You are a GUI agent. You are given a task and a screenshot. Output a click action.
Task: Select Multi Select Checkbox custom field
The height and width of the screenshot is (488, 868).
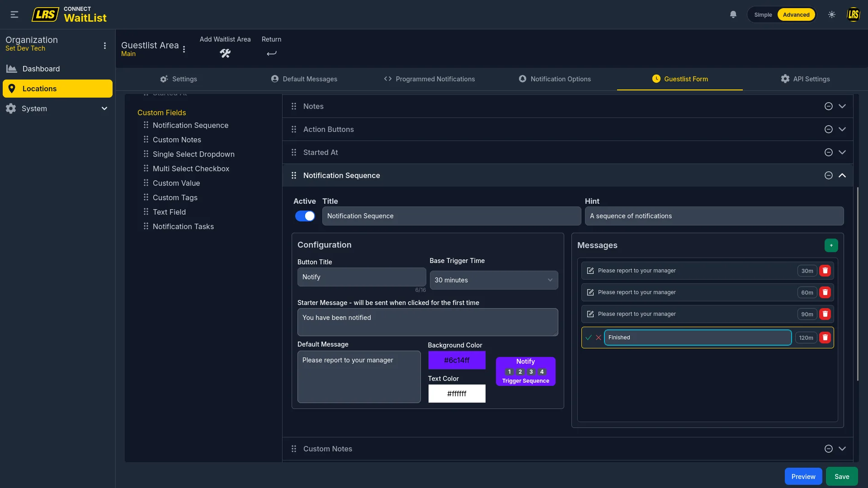coord(191,169)
